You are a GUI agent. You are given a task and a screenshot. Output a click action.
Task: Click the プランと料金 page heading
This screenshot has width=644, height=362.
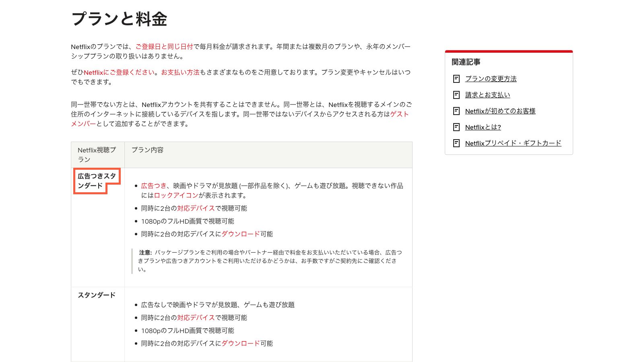click(x=119, y=19)
